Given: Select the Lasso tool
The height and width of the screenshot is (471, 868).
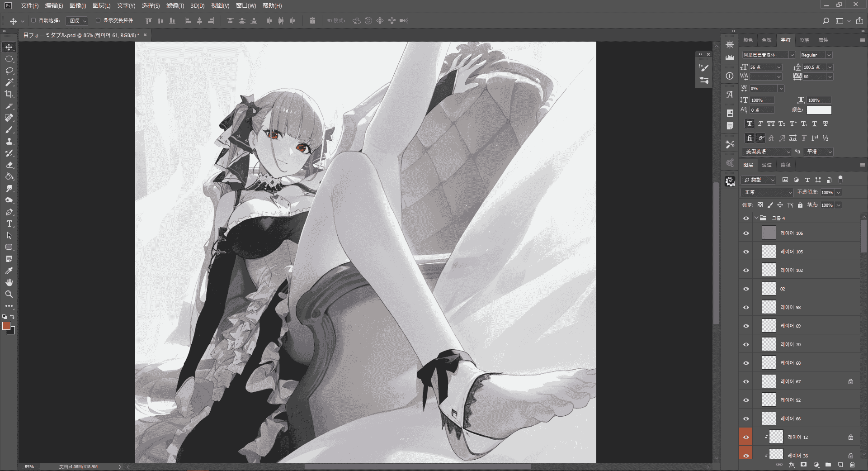Looking at the screenshot, I should click(x=9, y=71).
